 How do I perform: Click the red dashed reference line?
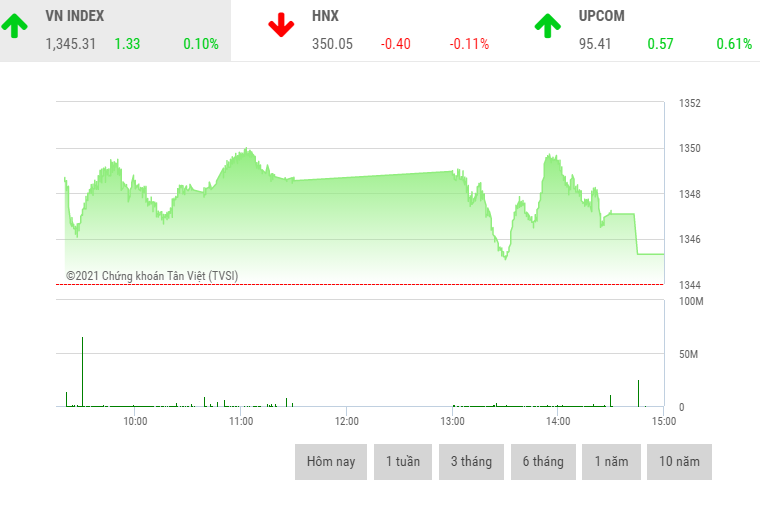(x=360, y=284)
